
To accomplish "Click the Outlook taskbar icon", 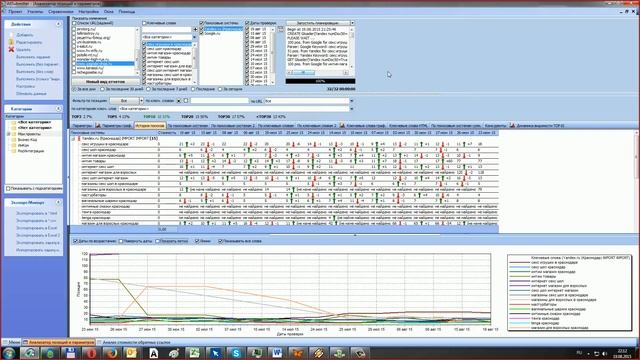I will click(132, 353).
